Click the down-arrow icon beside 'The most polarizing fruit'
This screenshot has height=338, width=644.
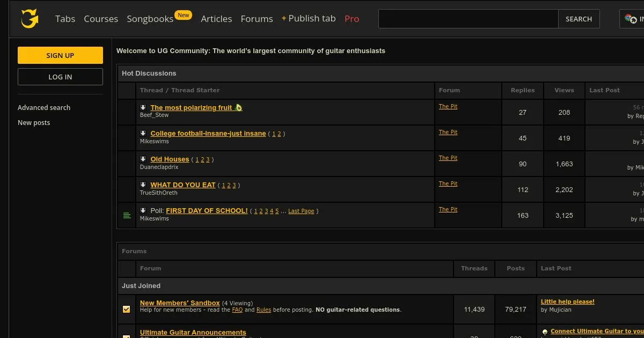tap(143, 107)
